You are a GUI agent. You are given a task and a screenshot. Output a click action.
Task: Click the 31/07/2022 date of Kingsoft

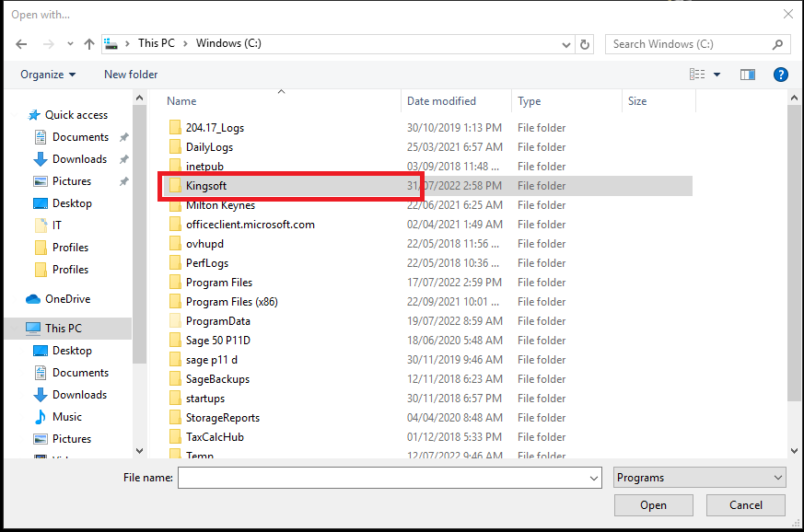pos(454,186)
